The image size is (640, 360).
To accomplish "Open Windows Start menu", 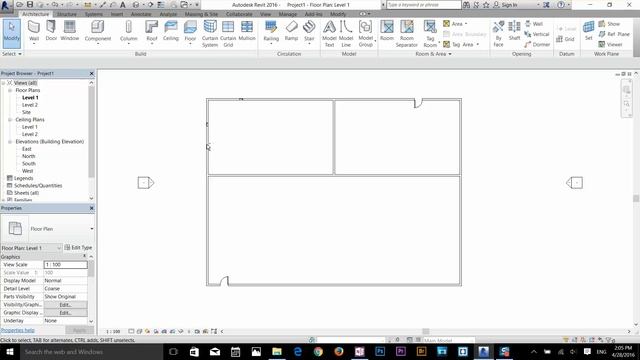I will (x=9, y=352).
